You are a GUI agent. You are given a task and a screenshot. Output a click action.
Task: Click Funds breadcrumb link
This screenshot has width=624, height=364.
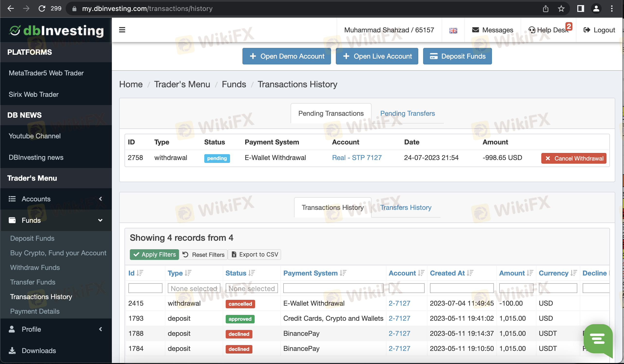234,84
